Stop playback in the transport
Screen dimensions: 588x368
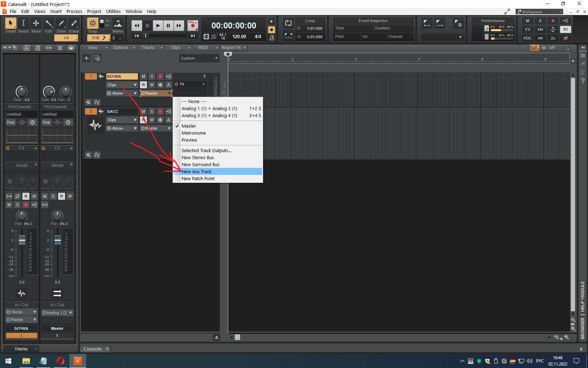tap(147, 26)
